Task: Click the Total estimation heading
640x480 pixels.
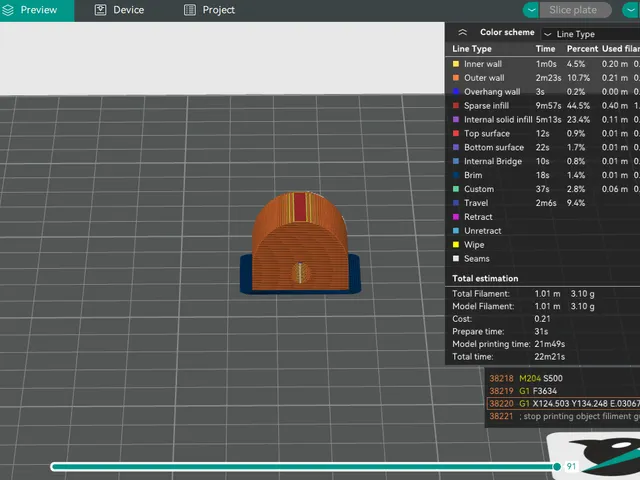Action: pyautogui.click(x=485, y=278)
